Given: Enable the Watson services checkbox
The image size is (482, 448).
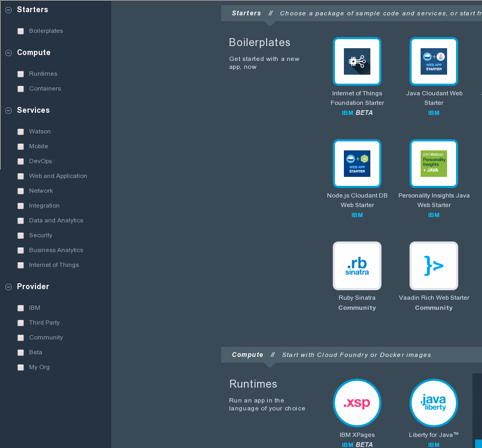Looking at the screenshot, I should tap(21, 132).
